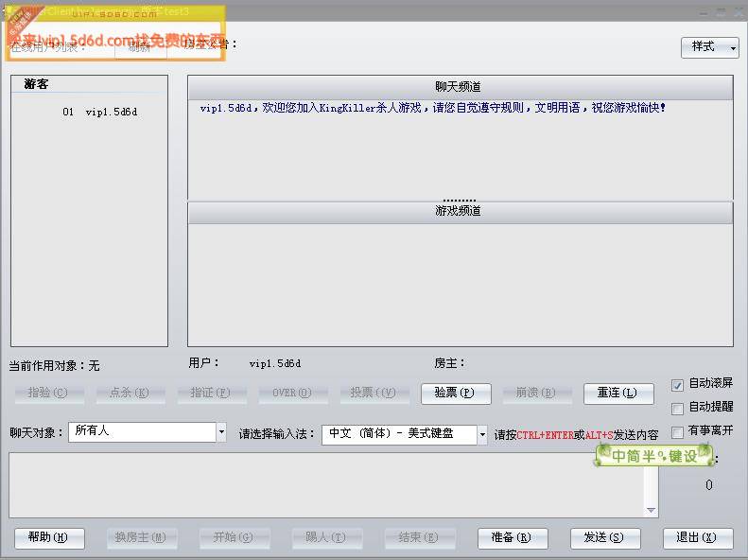Click the 聊天频道 header bar
Image resolution: width=748 pixels, height=560 pixels.
tap(460, 88)
